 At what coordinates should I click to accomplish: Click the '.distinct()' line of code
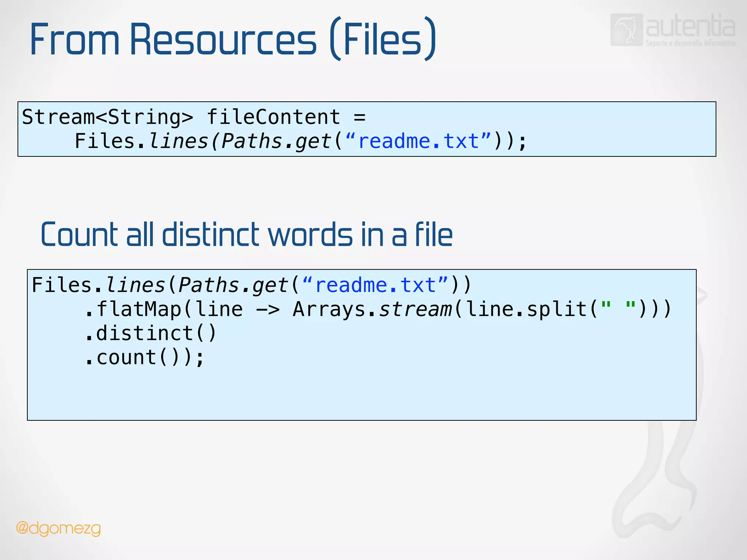151,333
